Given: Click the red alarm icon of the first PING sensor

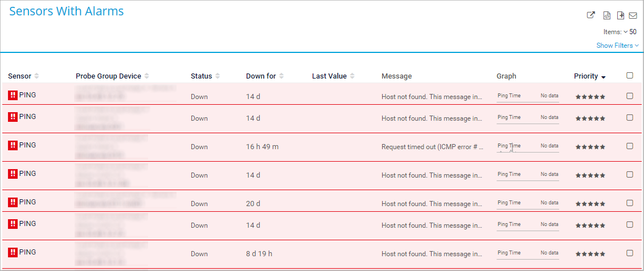Looking at the screenshot, I should click(13, 96).
